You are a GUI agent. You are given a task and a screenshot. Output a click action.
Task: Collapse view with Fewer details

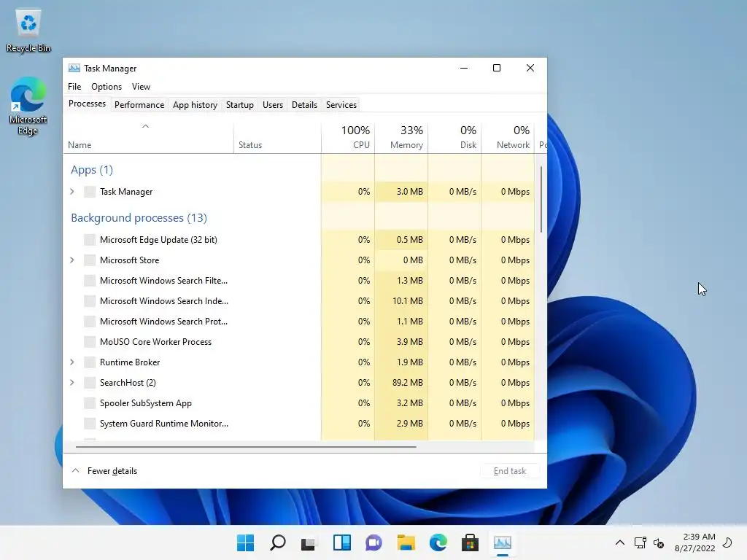coord(104,471)
